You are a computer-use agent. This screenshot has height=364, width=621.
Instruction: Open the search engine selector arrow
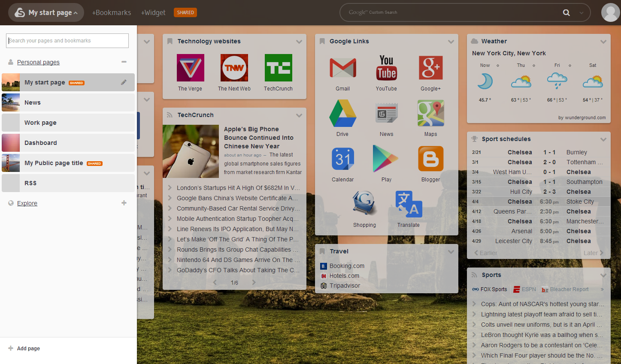[x=581, y=12]
